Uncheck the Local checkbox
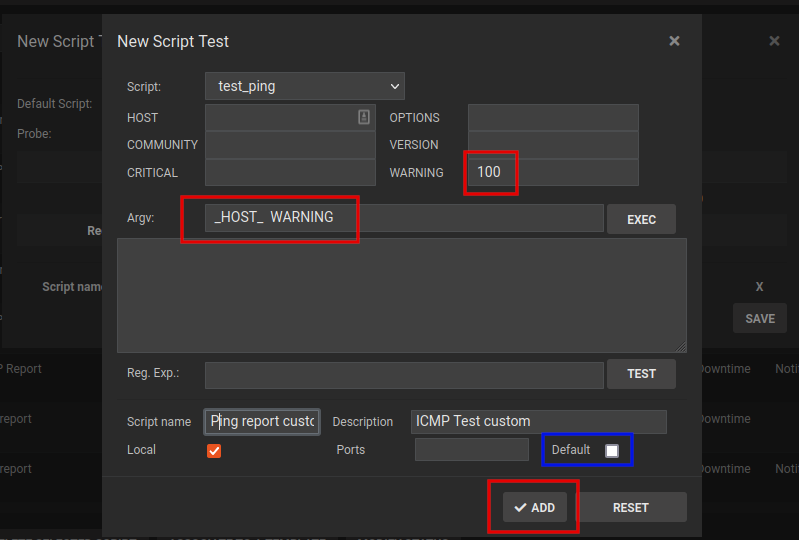 pos(214,450)
